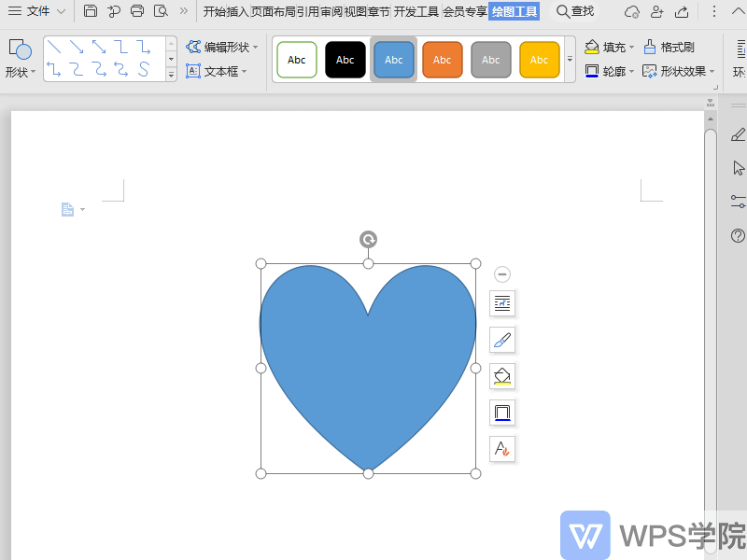Click the floating shape style brush icon

click(x=502, y=340)
